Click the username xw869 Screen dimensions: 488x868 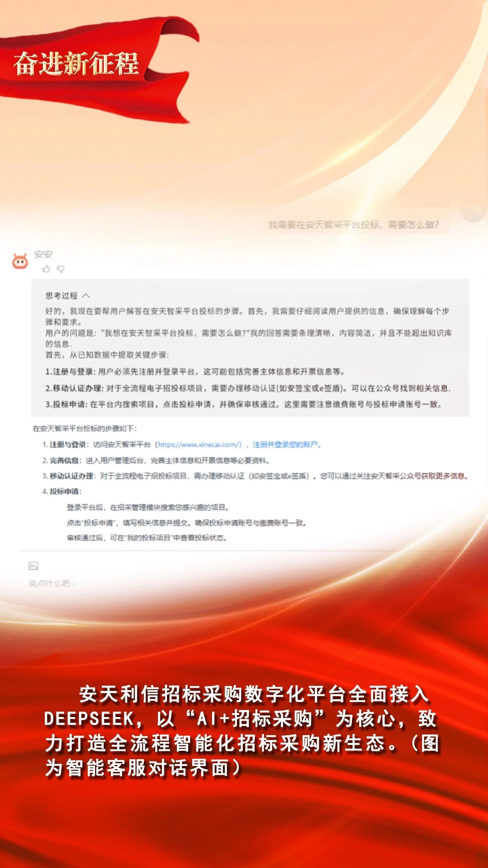coord(436,204)
